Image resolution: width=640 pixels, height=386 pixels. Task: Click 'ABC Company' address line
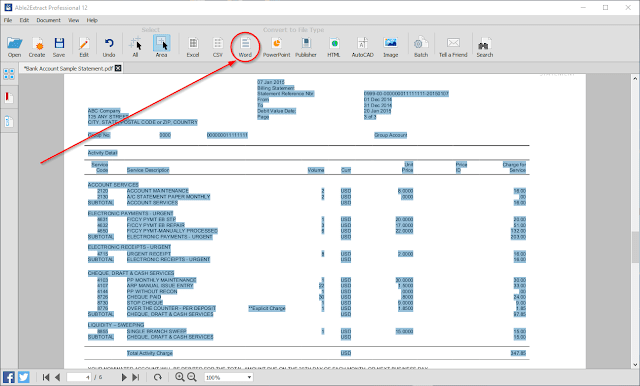(x=104, y=111)
